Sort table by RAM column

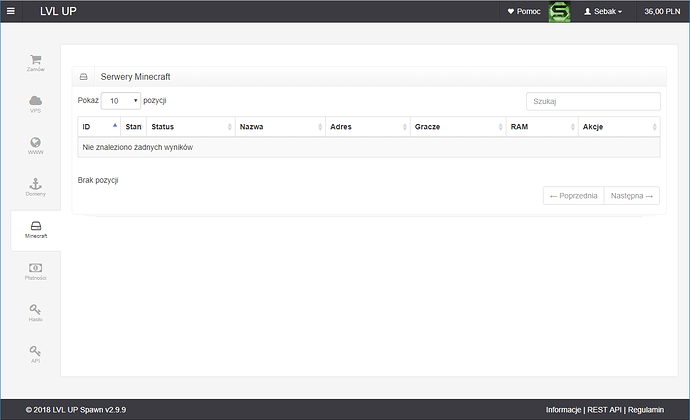[540, 127]
